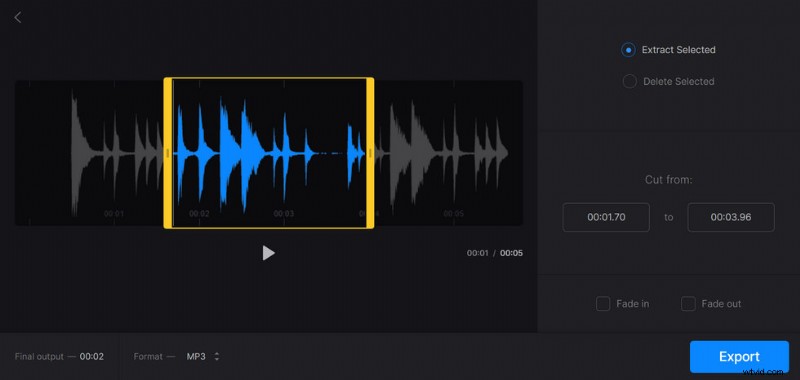Click the 00:03 marker in the selection
This screenshot has height=380, width=800.
[x=284, y=214]
